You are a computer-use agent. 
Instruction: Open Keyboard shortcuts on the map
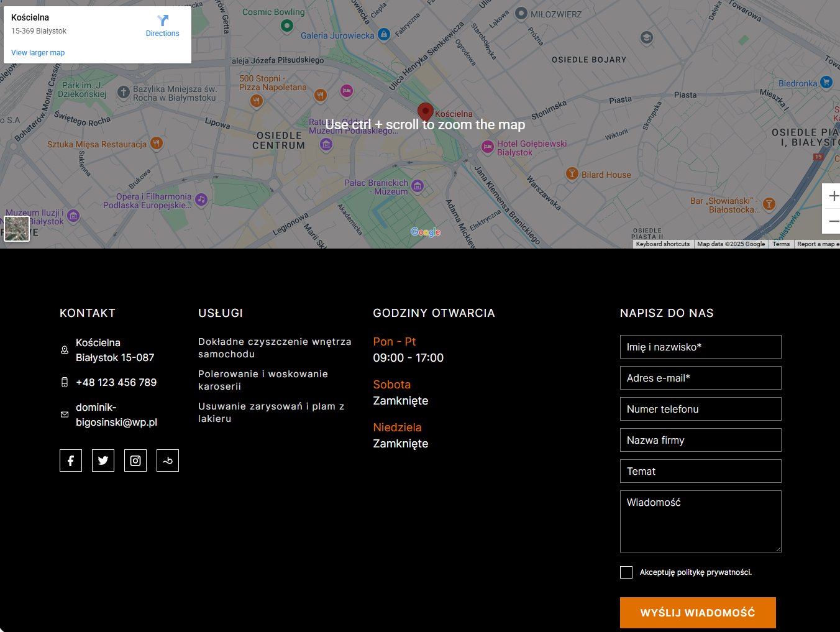point(663,244)
